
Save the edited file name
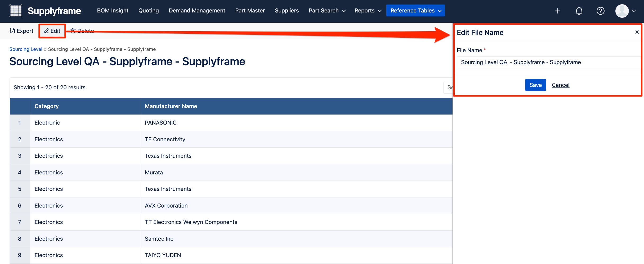click(x=535, y=85)
